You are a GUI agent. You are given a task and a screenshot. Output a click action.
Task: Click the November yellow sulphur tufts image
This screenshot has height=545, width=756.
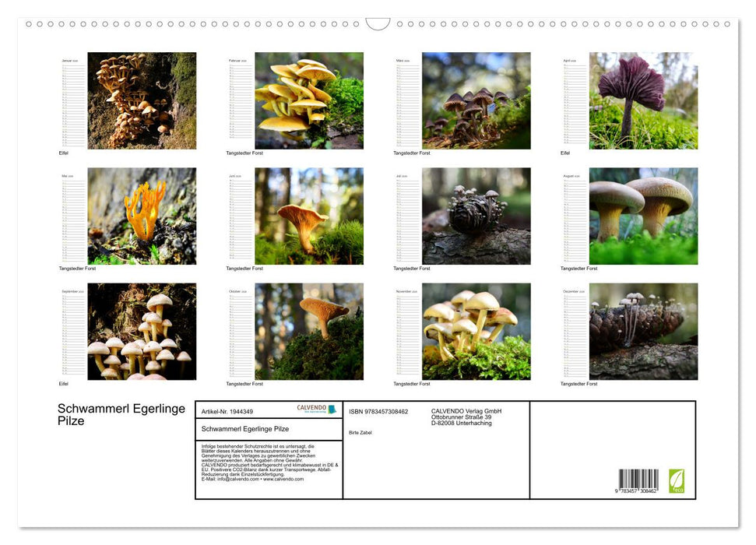(475, 331)
